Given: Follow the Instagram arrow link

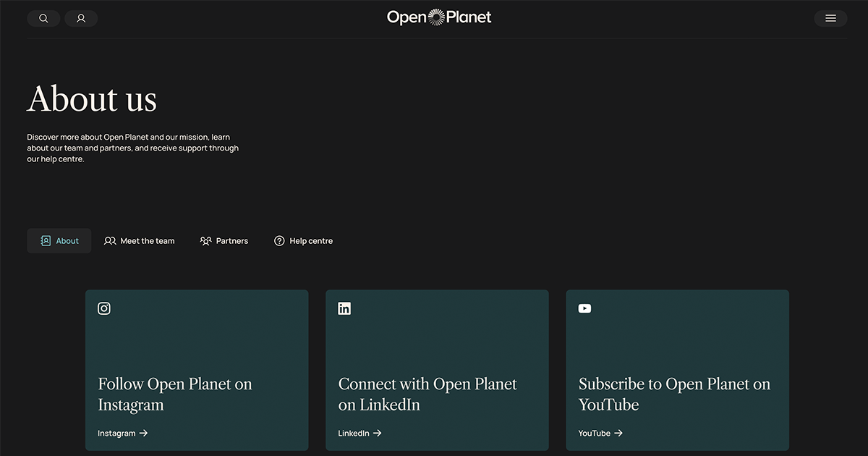Looking at the screenshot, I should [x=123, y=433].
